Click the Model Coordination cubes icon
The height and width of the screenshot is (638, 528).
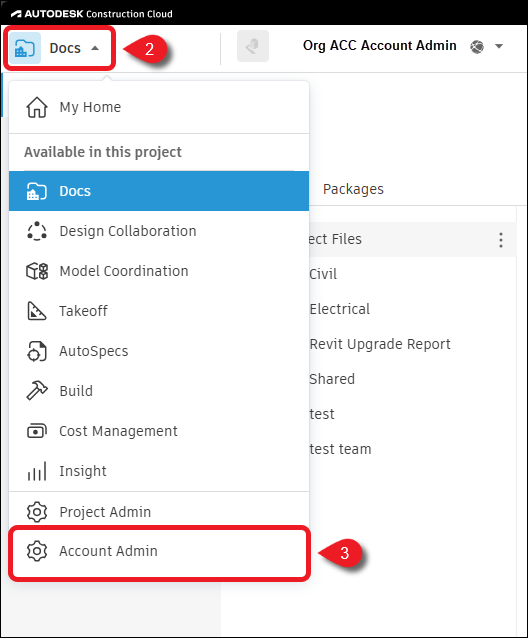(37, 271)
